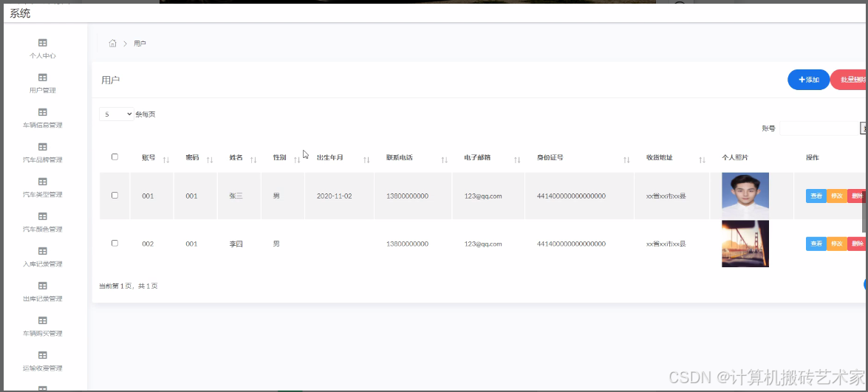Click the name cell 张三

pyautogui.click(x=236, y=196)
